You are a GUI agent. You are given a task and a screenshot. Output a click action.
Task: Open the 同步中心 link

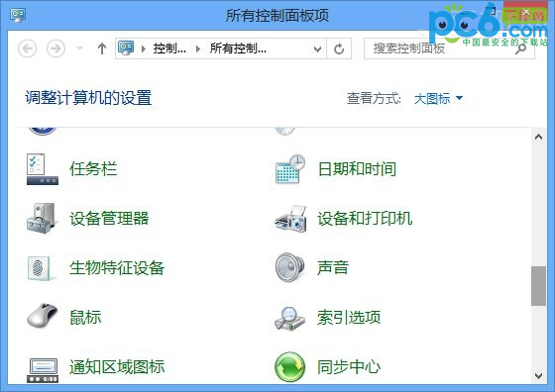coord(349,366)
